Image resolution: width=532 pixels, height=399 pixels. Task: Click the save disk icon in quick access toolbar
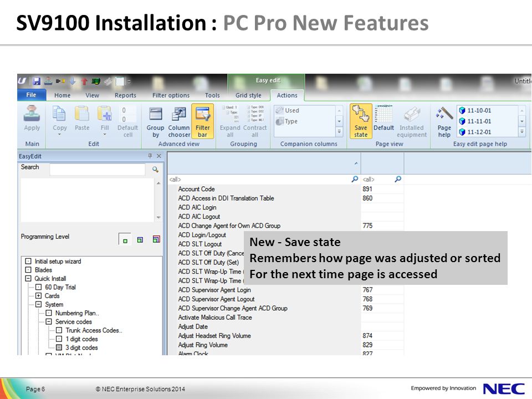(37, 81)
